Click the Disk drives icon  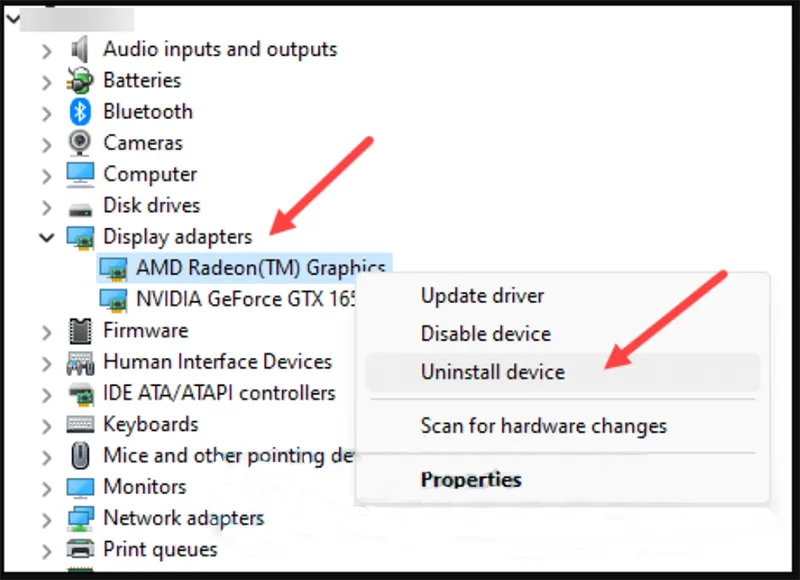(x=80, y=206)
